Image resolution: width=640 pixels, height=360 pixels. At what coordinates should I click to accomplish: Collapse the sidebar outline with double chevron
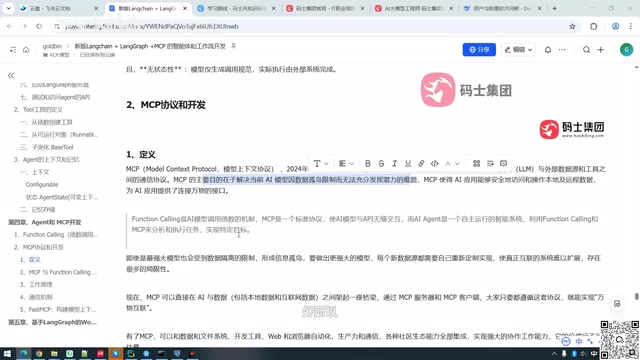pyautogui.click(x=11, y=76)
